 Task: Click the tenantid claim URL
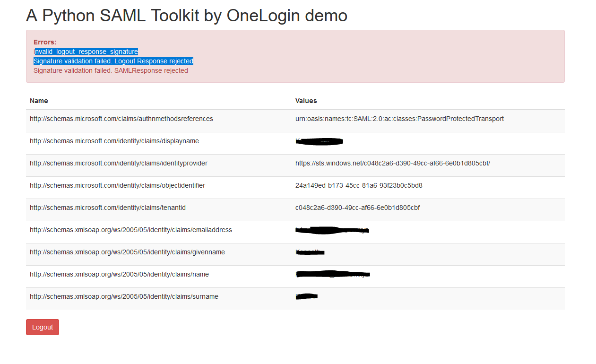[108, 208]
